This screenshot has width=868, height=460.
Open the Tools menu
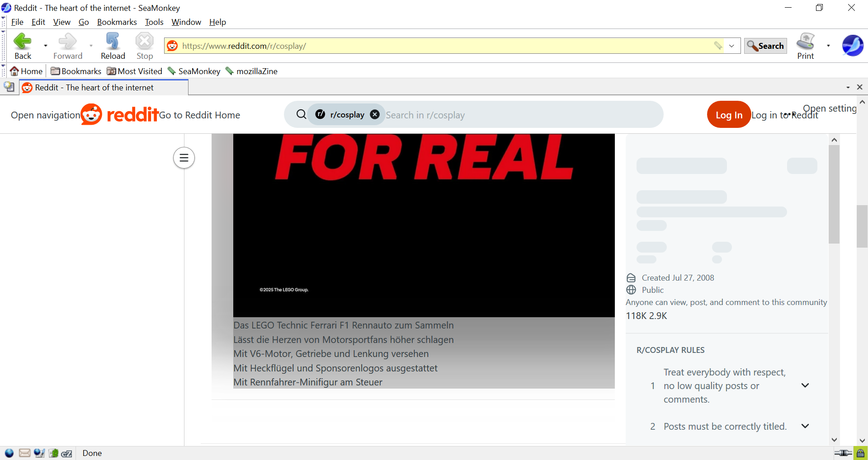(154, 22)
